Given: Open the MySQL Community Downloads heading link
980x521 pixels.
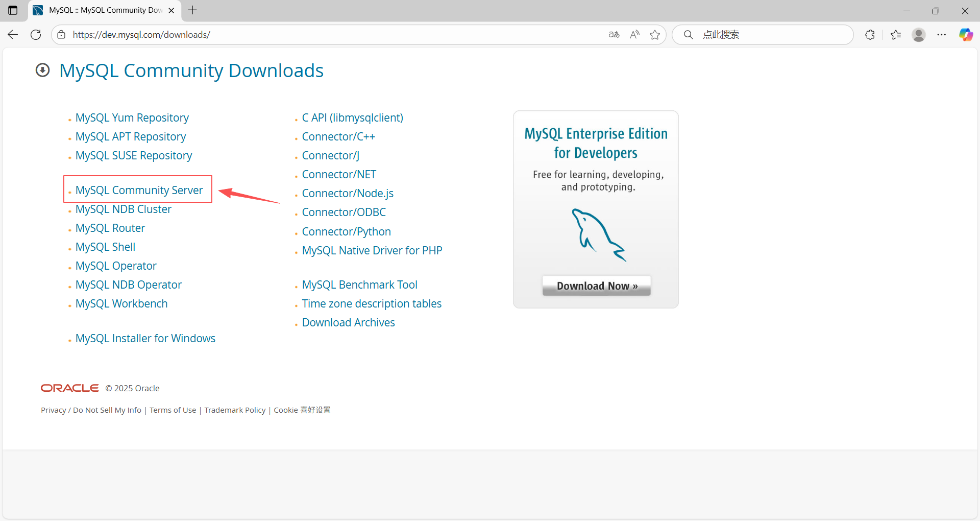Looking at the screenshot, I should click(191, 70).
